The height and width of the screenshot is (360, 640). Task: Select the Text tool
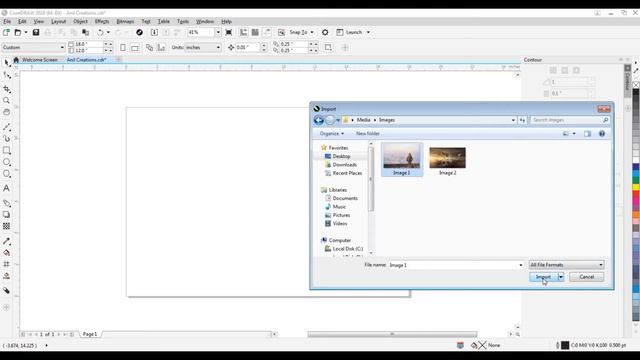tap(7, 188)
